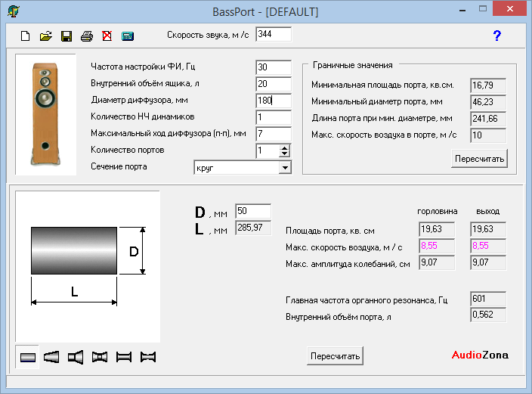
Task: Save project using the floppy disk icon
Action: coord(66,36)
